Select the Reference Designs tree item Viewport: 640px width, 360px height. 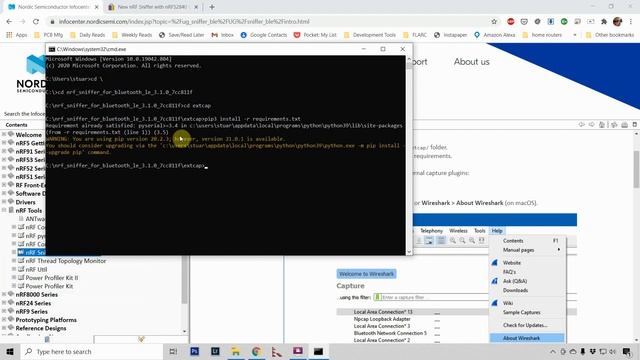(x=41, y=328)
